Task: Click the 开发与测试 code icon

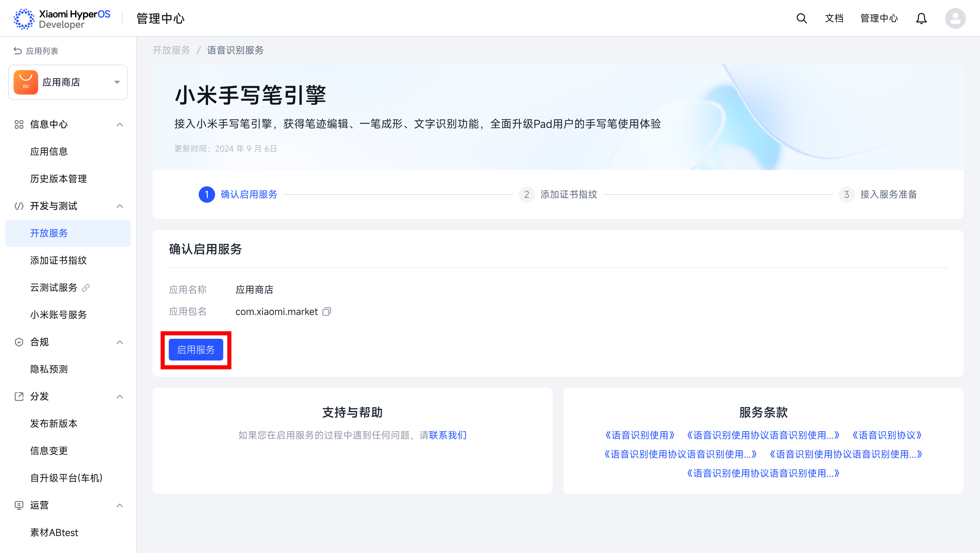Action: tap(19, 206)
